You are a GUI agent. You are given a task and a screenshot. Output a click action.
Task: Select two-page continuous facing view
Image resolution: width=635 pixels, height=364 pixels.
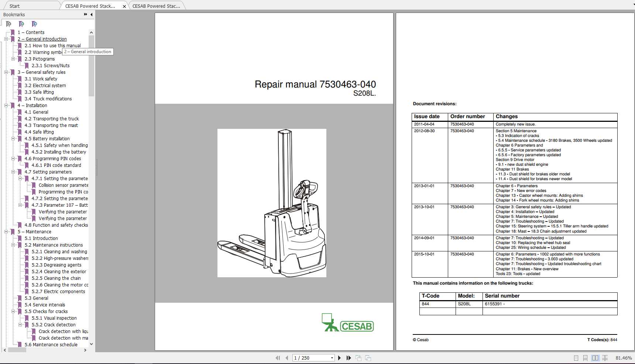tap(605, 358)
